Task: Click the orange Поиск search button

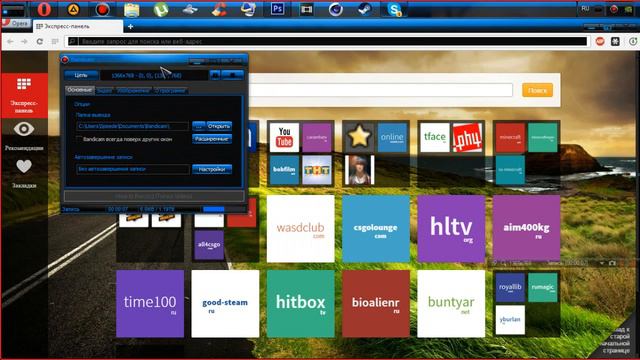Action: 537,90
